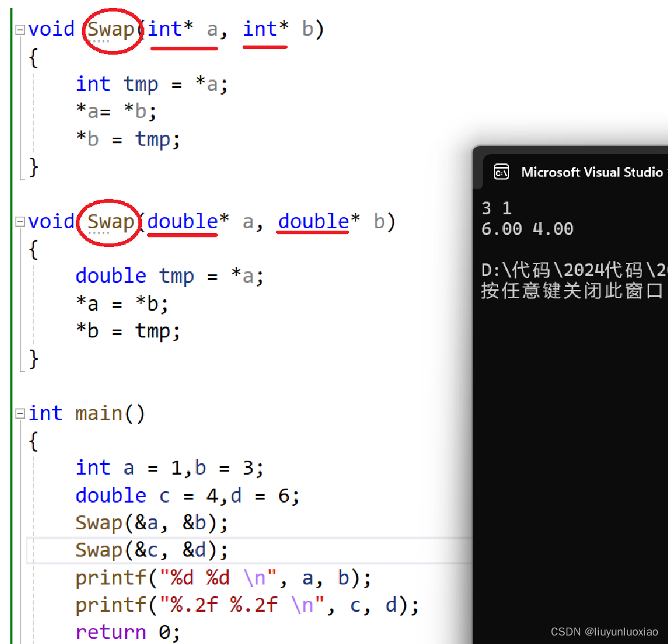Click the Swap name in the double* overload
668x644 pixels.
click(x=111, y=222)
